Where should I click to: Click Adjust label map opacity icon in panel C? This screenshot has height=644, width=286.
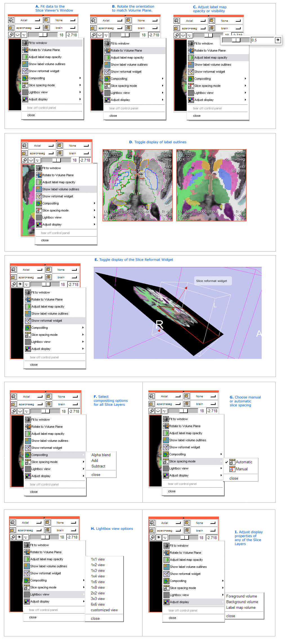point(191,58)
